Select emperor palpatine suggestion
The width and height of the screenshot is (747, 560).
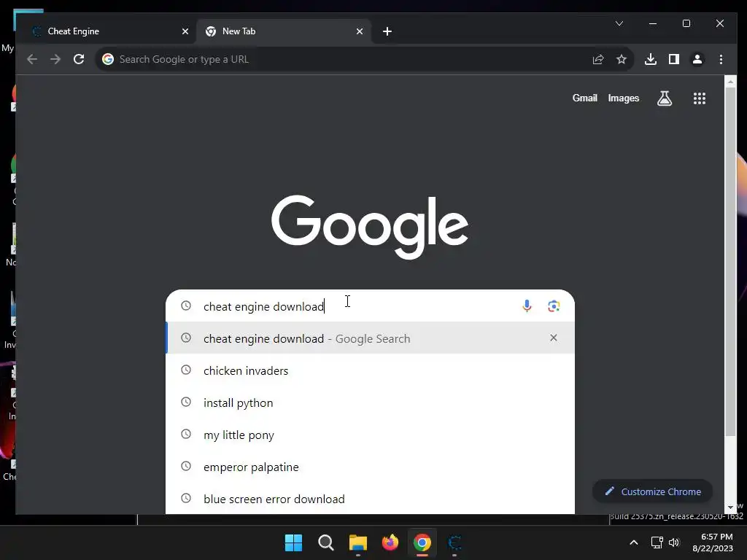pyautogui.click(x=370, y=467)
